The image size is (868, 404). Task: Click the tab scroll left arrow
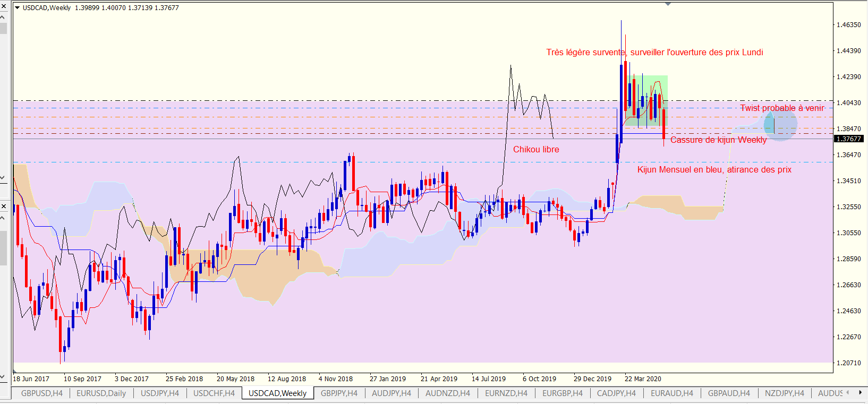click(848, 393)
